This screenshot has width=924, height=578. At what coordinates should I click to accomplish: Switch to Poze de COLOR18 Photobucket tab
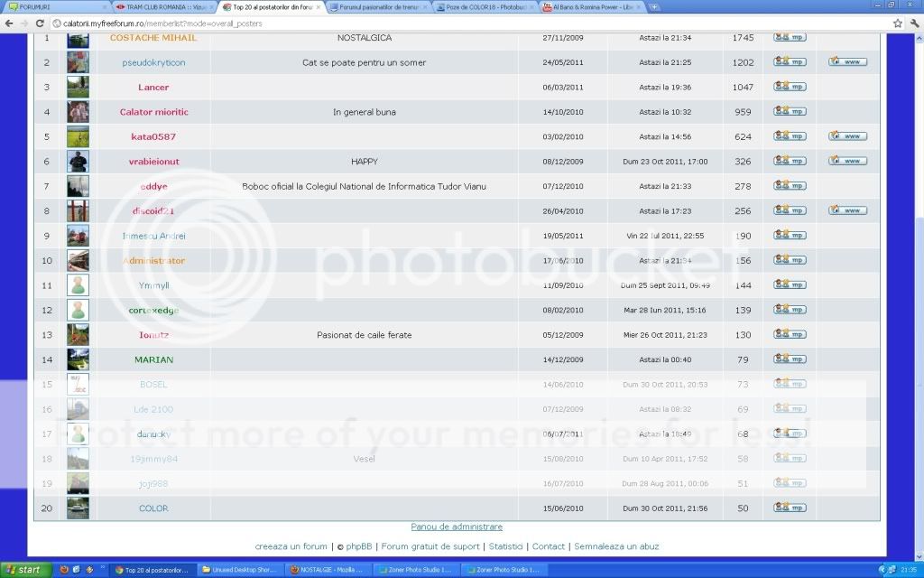pos(485,7)
